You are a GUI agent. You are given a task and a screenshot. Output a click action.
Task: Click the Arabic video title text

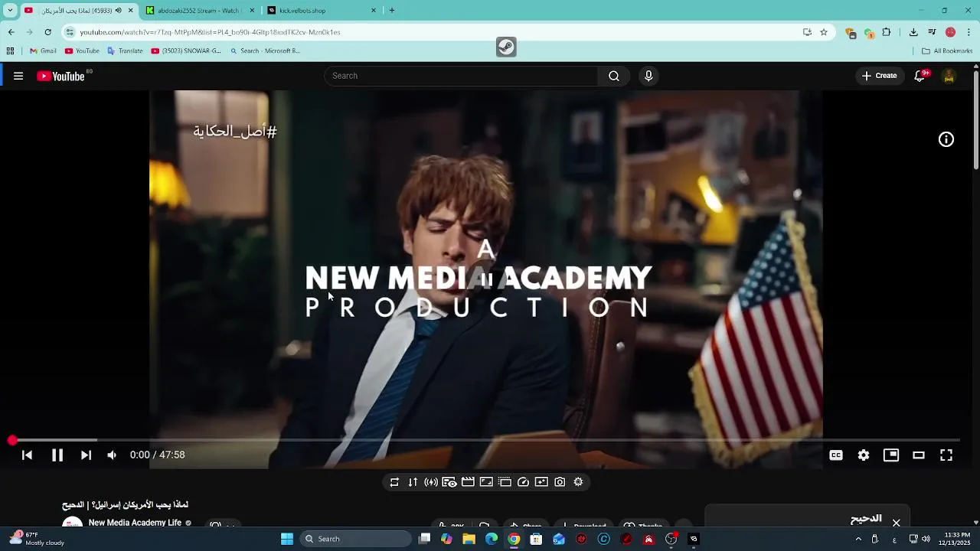125,505
